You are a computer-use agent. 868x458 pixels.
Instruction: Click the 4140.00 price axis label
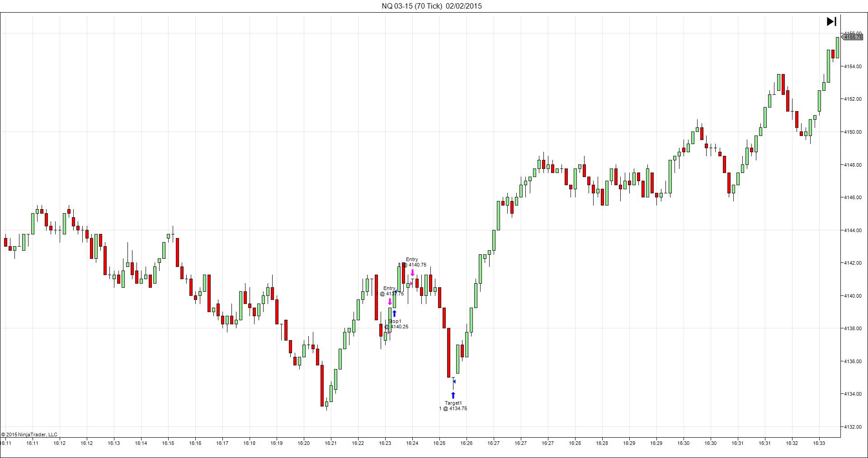pyautogui.click(x=852, y=296)
